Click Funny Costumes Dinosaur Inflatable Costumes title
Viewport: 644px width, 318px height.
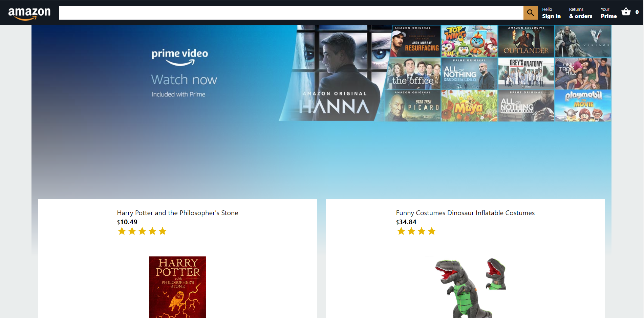(465, 213)
